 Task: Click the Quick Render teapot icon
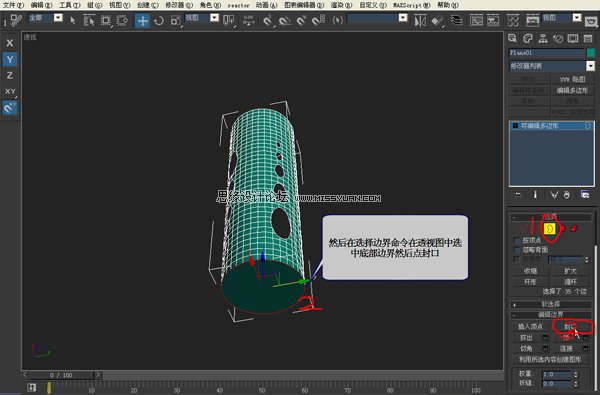pos(591,21)
